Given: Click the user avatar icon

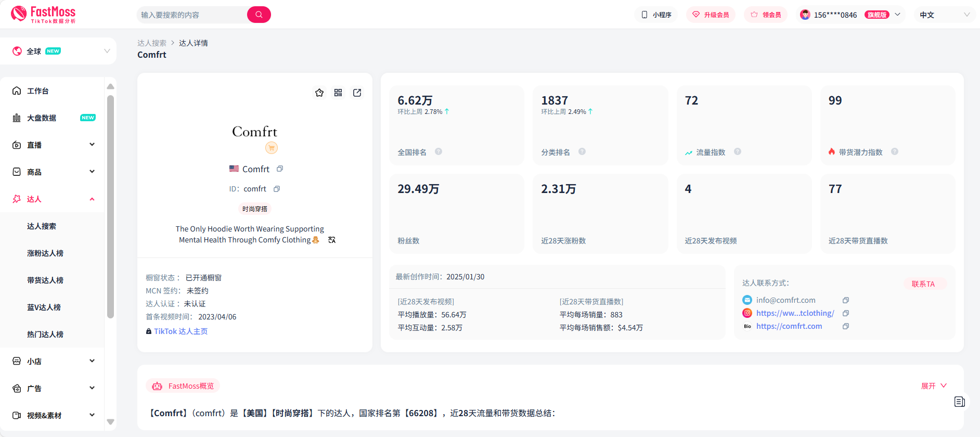Looking at the screenshot, I should click(x=805, y=15).
